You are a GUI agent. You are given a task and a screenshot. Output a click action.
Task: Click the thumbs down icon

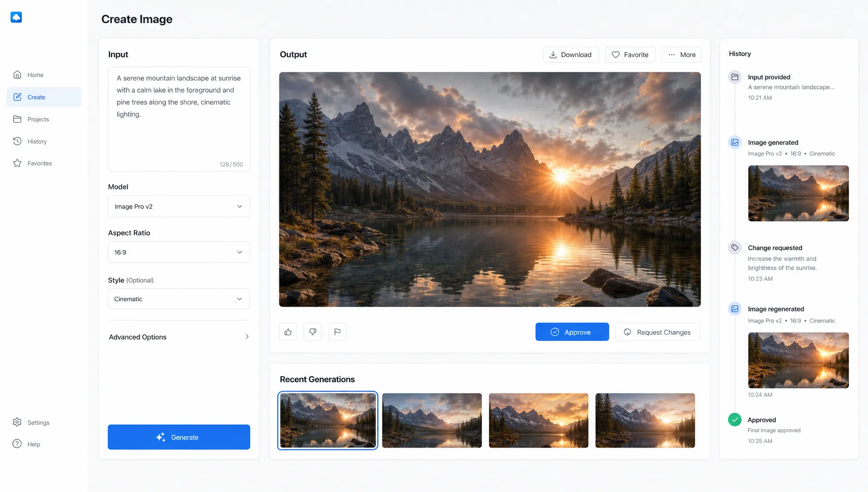[x=312, y=332]
